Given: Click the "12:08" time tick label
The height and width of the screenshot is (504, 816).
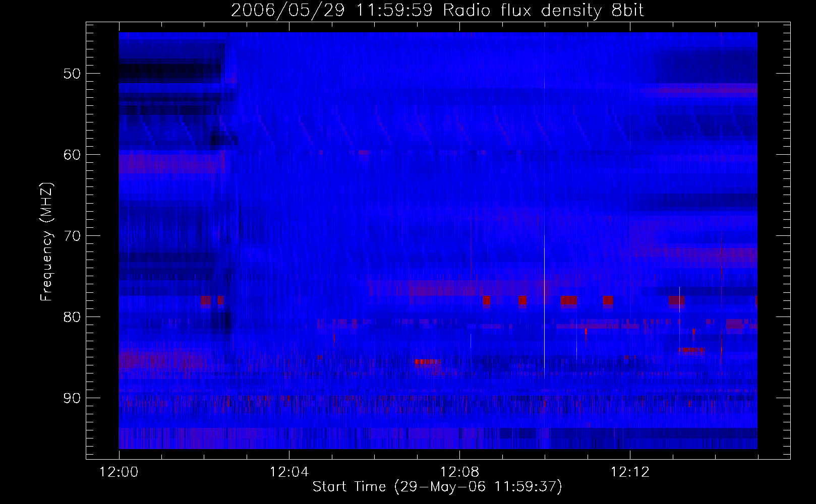Looking at the screenshot, I should point(459,472).
